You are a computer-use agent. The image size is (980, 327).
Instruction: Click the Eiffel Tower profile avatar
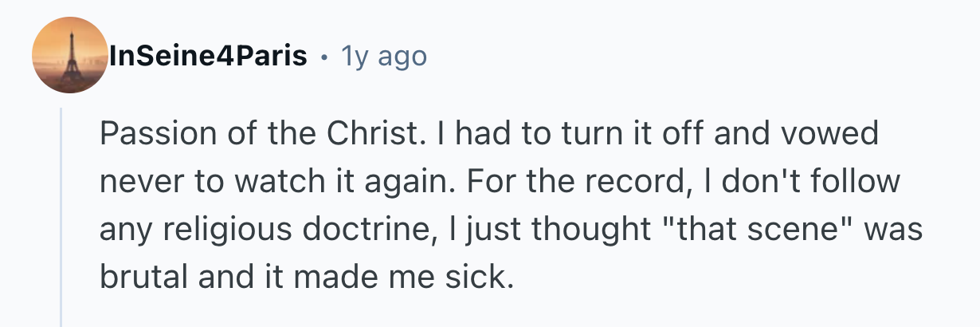[69, 56]
